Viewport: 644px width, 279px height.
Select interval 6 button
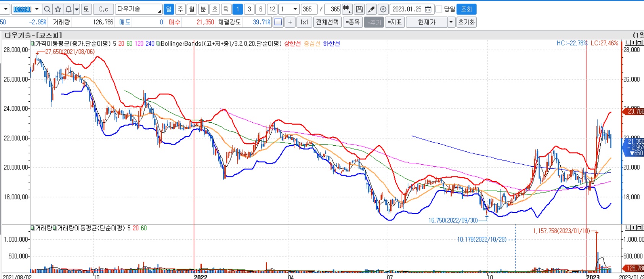point(261,9)
